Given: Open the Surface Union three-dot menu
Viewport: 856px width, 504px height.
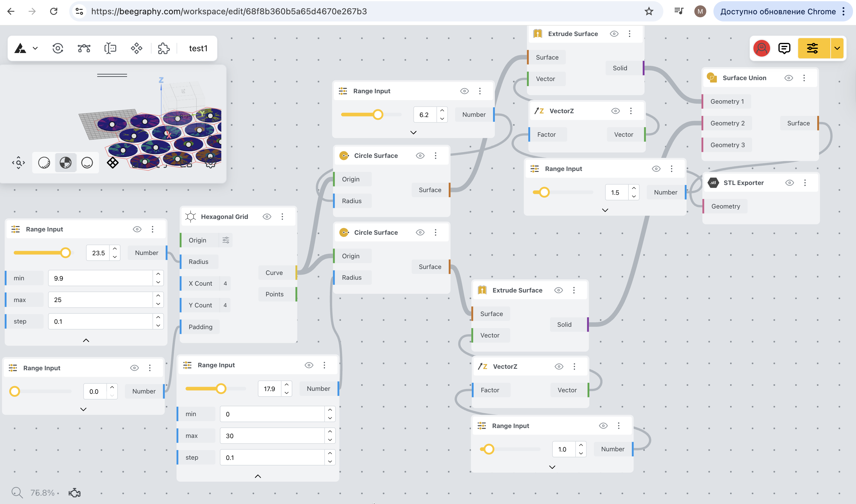Looking at the screenshot, I should click(x=804, y=78).
